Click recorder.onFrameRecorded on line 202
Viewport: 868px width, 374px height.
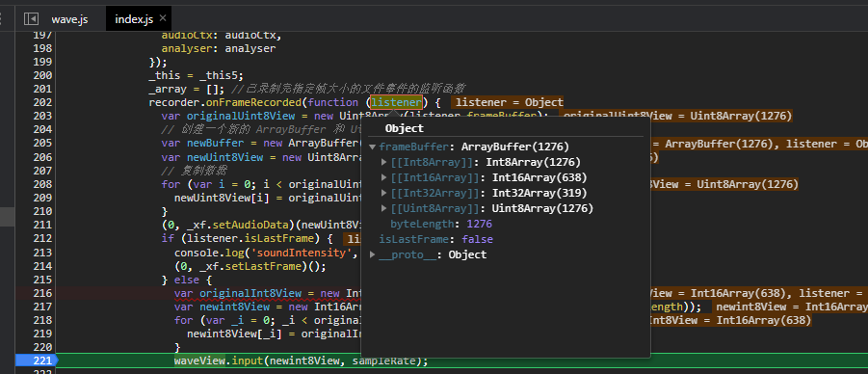[225, 102]
